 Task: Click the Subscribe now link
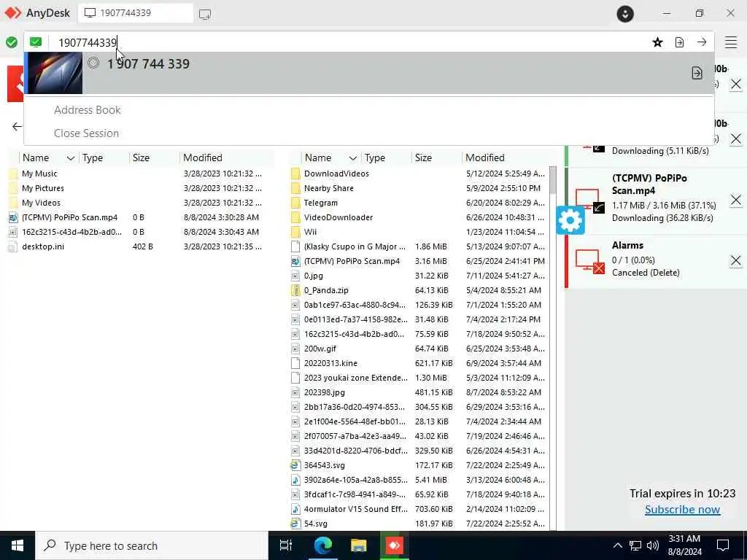[682, 510]
